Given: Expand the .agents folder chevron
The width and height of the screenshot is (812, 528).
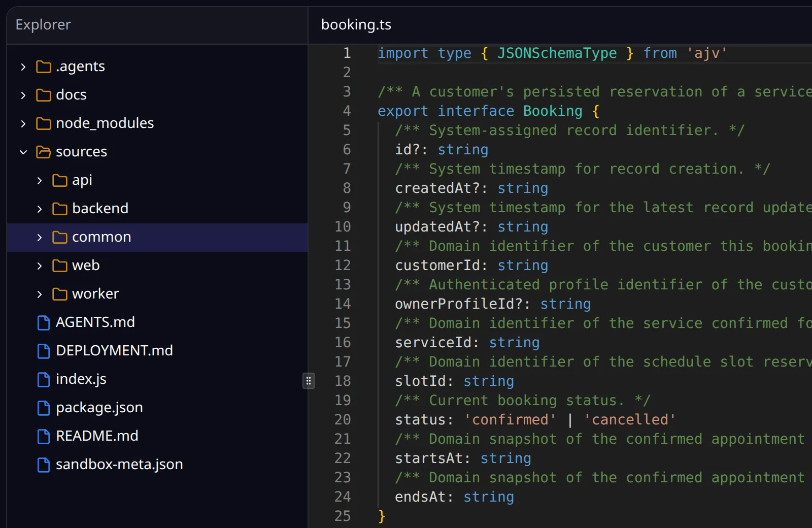Looking at the screenshot, I should coord(23,67).
